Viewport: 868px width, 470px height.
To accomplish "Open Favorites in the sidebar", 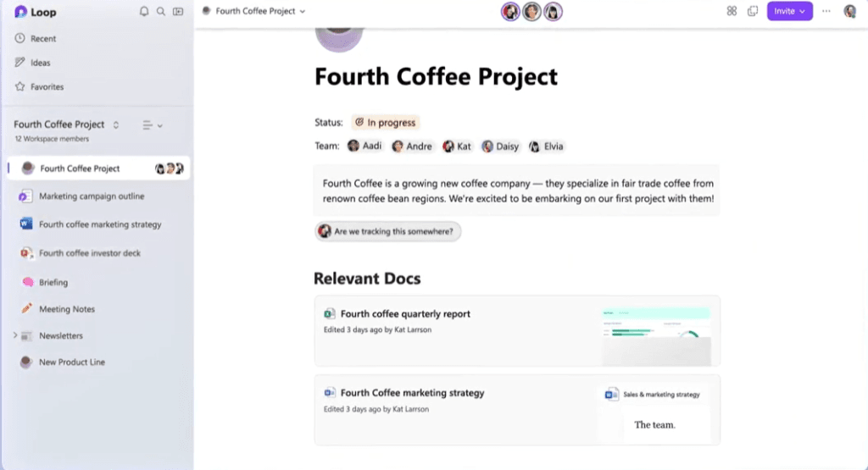I will pyautogui.click(x=47, y=86).
